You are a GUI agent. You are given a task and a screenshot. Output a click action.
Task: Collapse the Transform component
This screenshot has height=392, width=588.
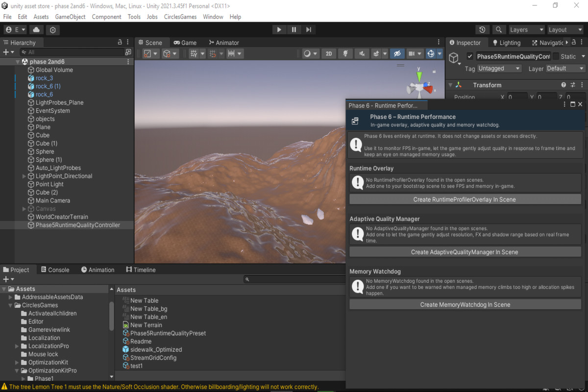(450, 85)
